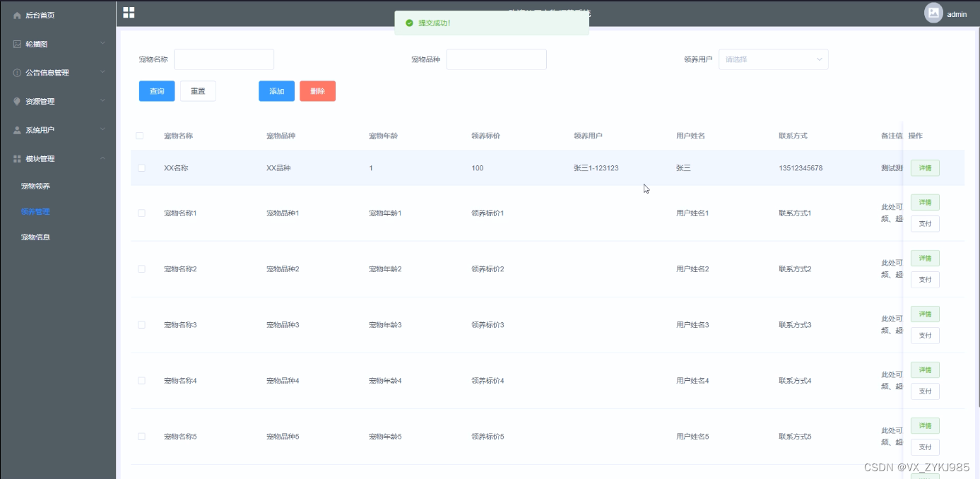Focus the 宠物品种 search input
Viewport: 980px width, 479px height.
pos(496,59)
